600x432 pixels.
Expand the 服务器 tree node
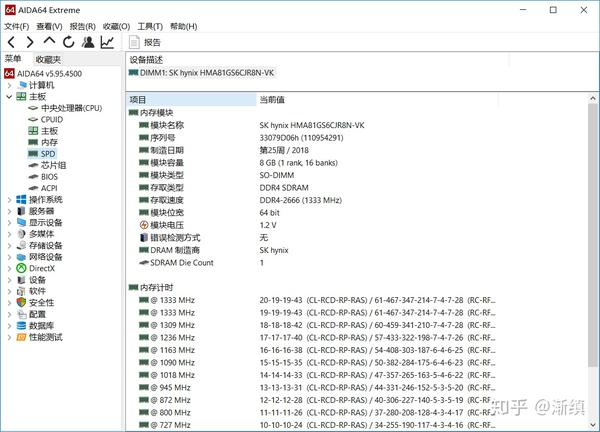pos(9,211)
